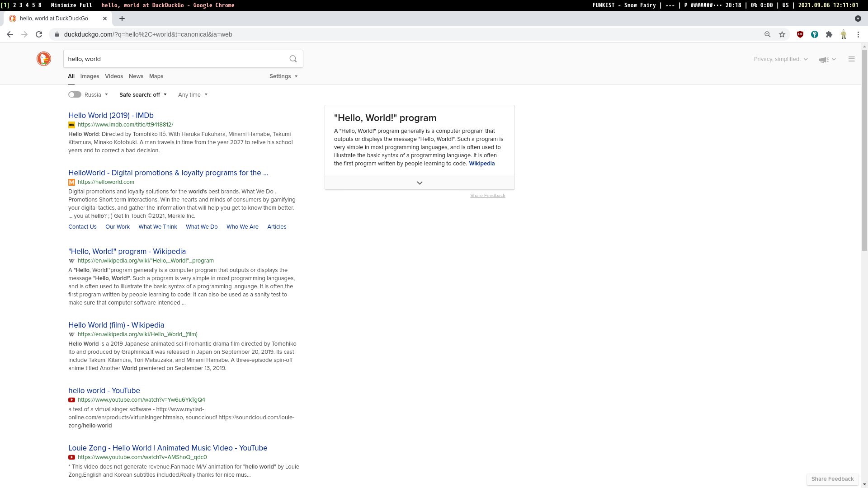Open the Chrome three-dot menu
Image resolution: width=868 pixels, height=488 pixels.
(858, 34)
